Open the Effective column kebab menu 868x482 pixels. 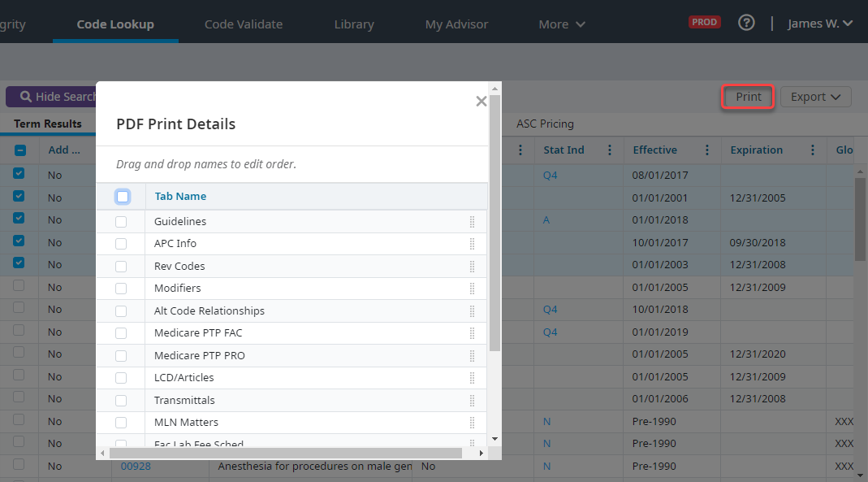tap(706, 150)
